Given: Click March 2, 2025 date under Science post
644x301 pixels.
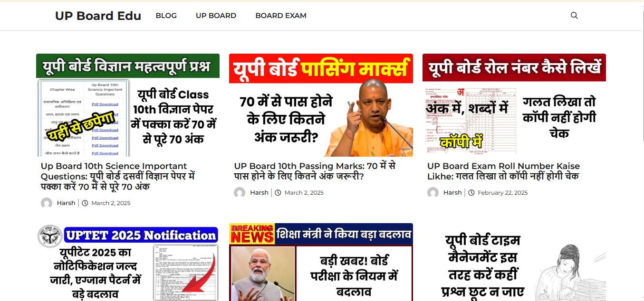Looking at the screenshot, I should coord(111,203).
